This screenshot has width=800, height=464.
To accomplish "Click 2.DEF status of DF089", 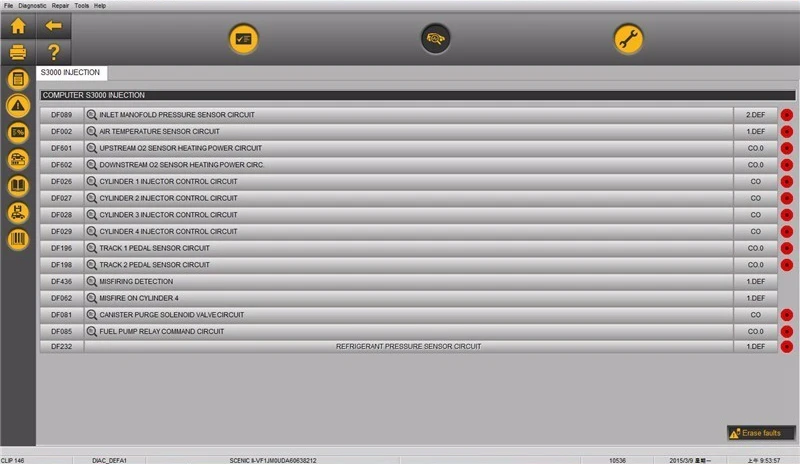I will 756,115.
